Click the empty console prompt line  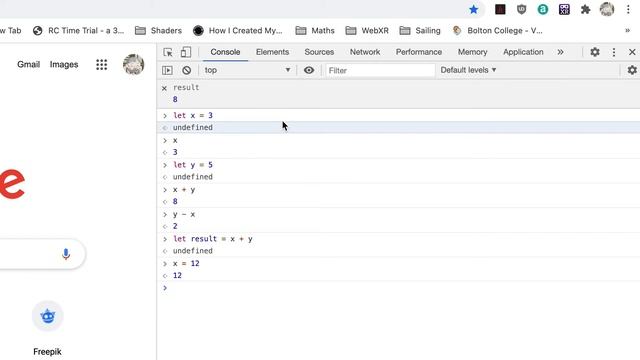tap(398, 288)
